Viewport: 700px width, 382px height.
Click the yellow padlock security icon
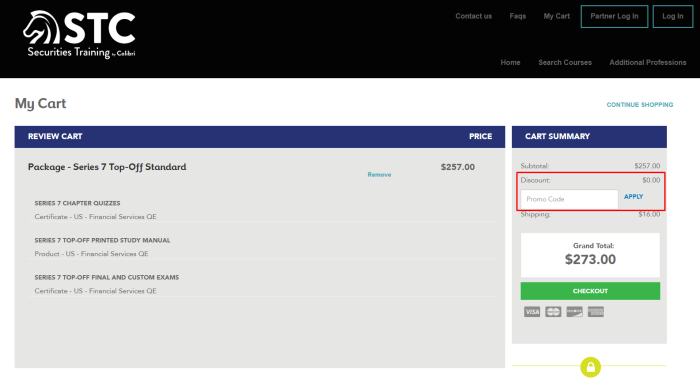pyautogui.click(x=591, y=367)
